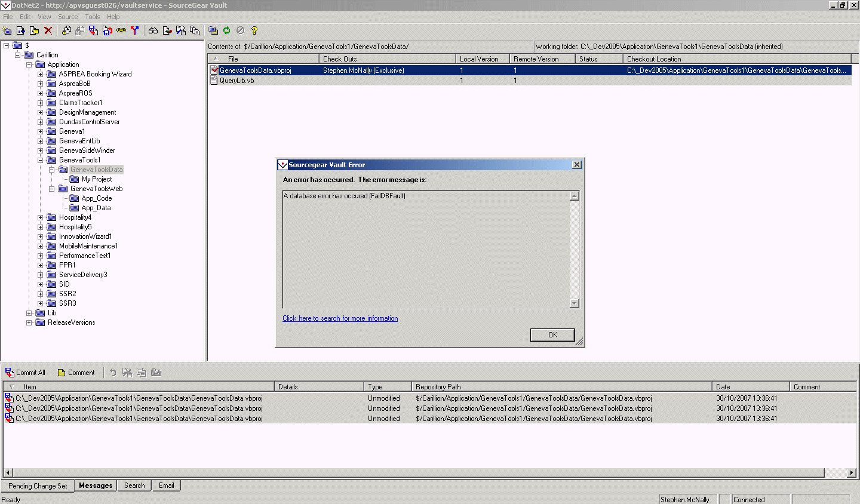Open the Tools menu
860x504 pixels.
click(93, 17)
